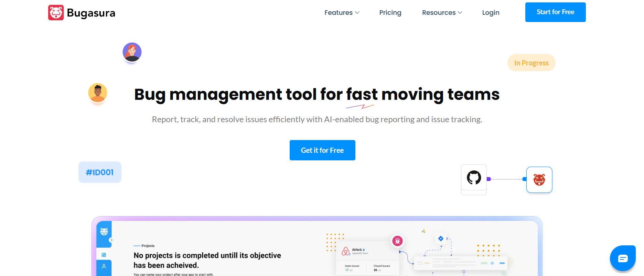Screen dimensions: 644x276
Task: Click the #ID001 issue tag
Action: pyautogui.click(x=100, y=172)
